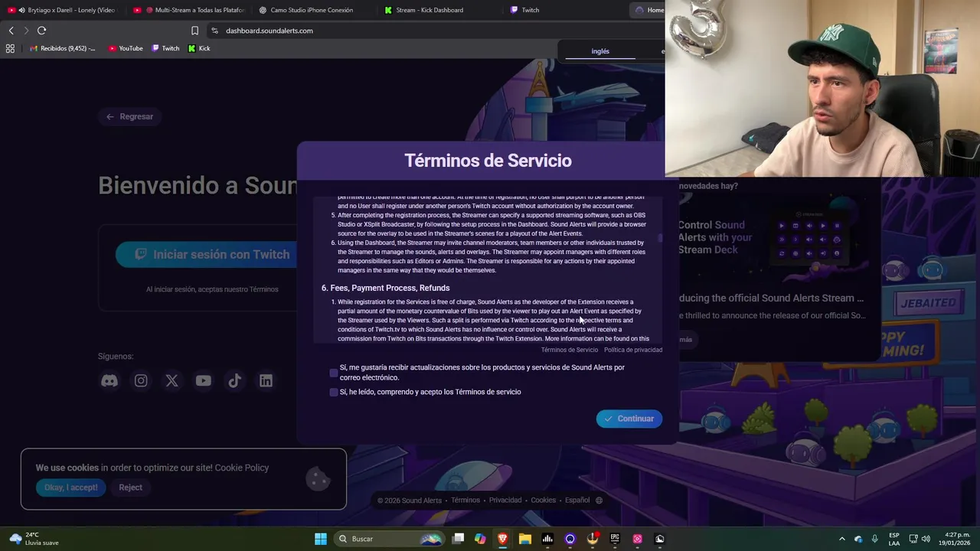Click the Regresar back button

point(129,116)
